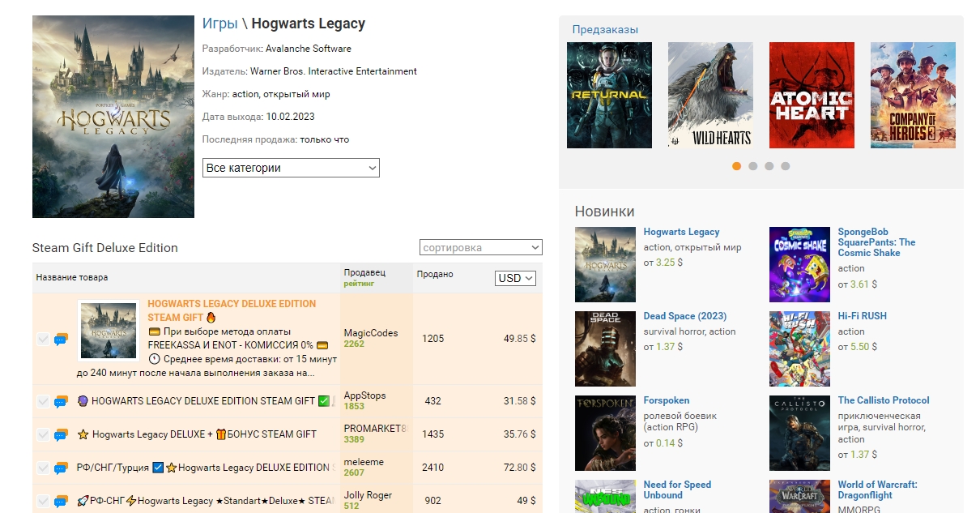Open the Returnal preorder cover
This screenshot has height=513, width=980.
tap(609, 95)
